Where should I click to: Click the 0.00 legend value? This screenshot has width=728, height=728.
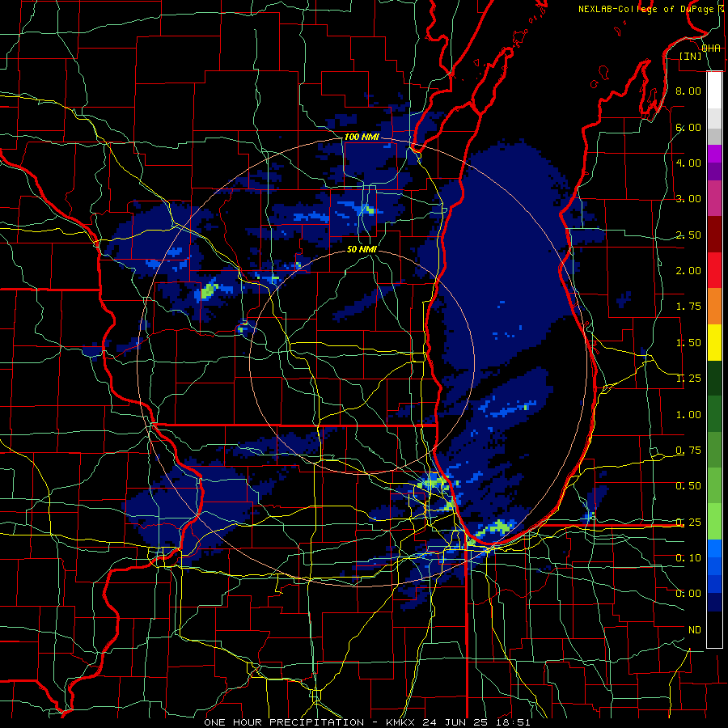(x=688, y=594)
